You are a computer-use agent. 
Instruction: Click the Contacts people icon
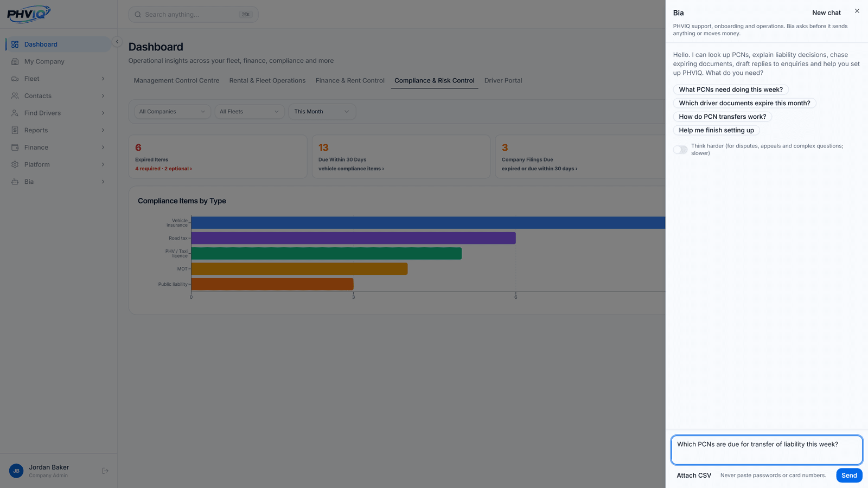[x=15, y=96]
